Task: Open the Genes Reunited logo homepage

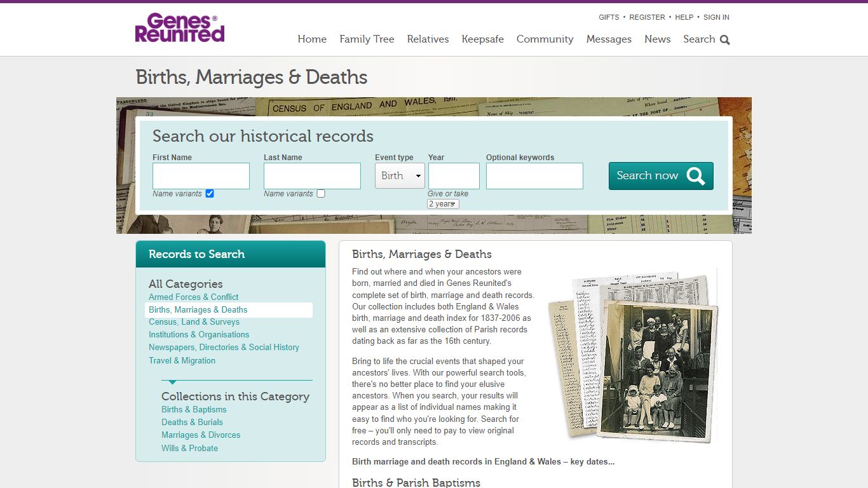Action: 180,28
